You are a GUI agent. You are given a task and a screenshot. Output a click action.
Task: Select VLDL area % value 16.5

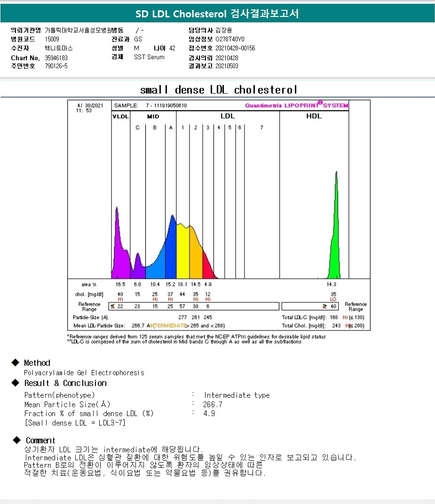[120, 284]
